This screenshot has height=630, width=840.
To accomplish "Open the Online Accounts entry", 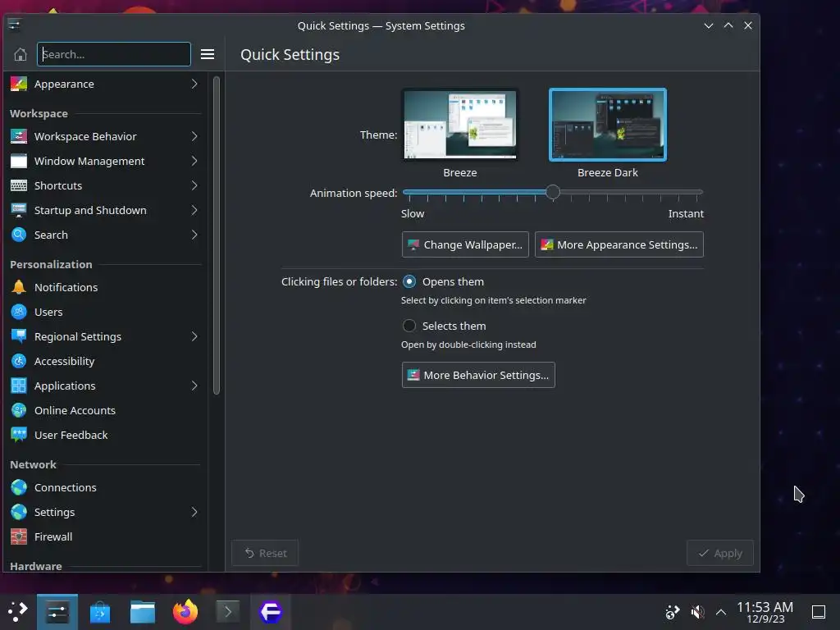I will pos(105,411).
